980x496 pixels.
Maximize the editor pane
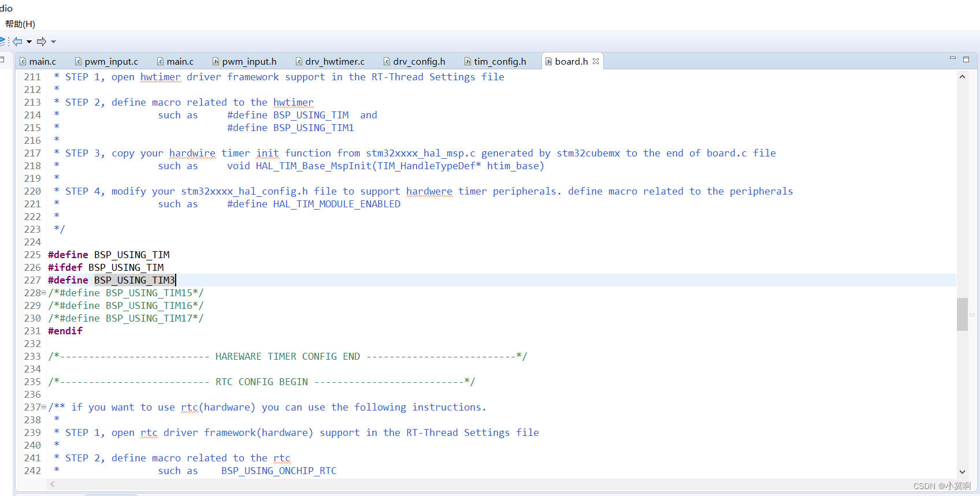click(x=966, y=59)
